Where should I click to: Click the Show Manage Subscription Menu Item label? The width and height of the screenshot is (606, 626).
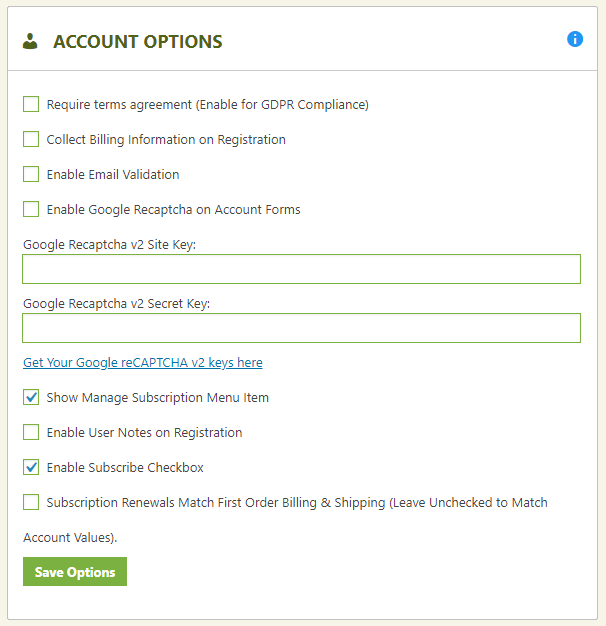[x=158, y=398]
